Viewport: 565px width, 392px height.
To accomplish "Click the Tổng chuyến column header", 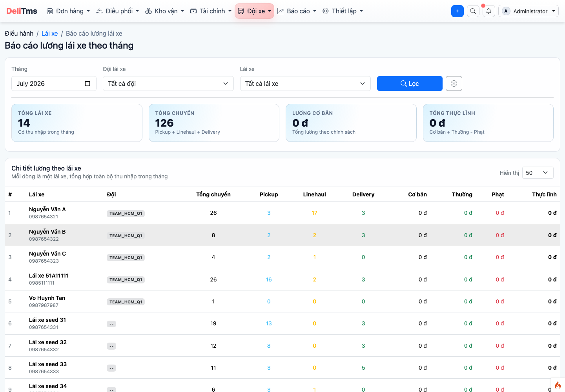I will (213, 194).
